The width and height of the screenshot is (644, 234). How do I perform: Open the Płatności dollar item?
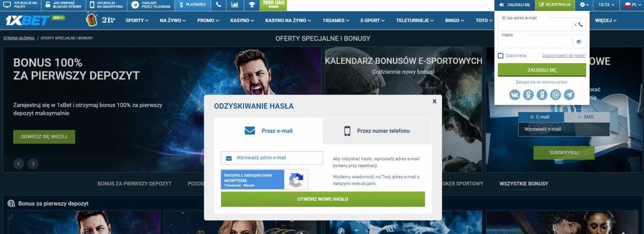click(x=192, y=5)
